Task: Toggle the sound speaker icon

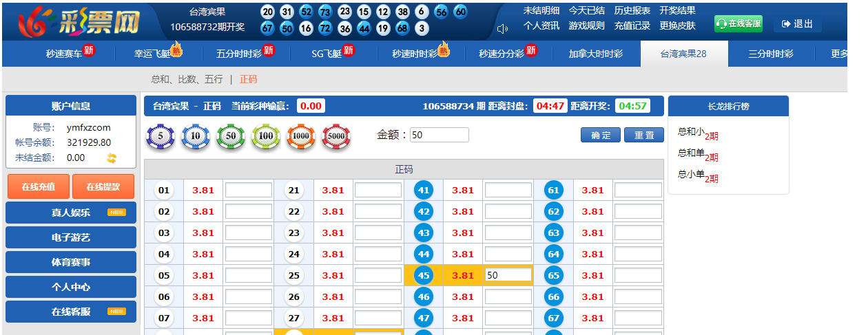Action: tap(502, 28)
